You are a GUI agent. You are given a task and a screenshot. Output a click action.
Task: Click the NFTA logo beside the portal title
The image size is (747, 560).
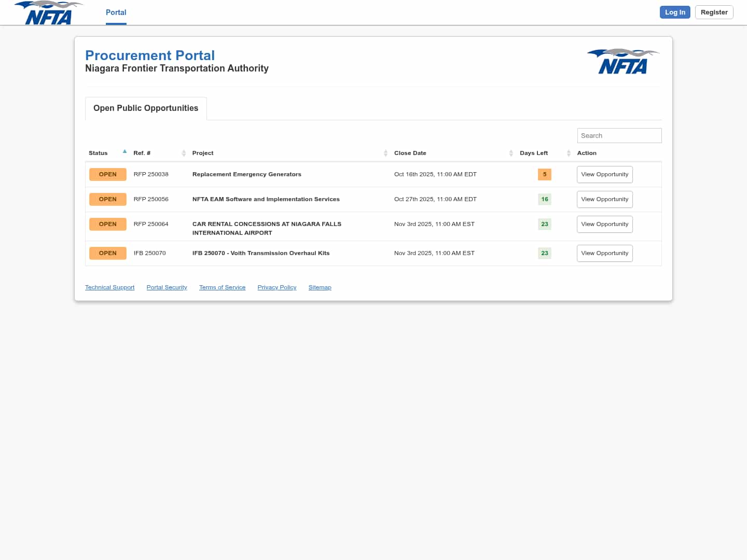tap(623, 62)
